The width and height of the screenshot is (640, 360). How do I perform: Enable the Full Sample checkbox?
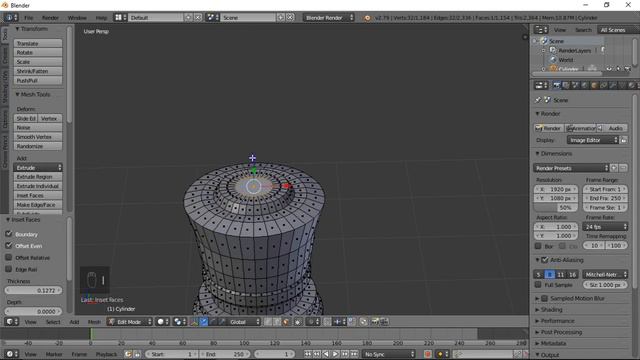538,284
